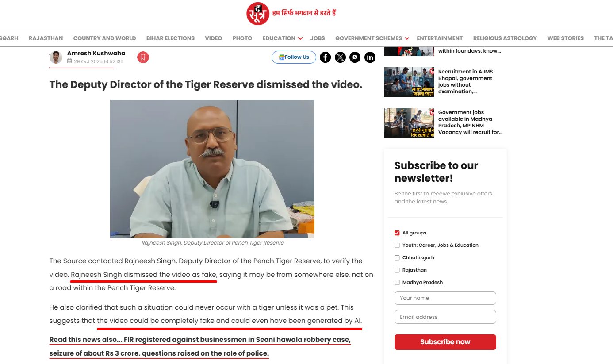The image size is (613, 364).
Task: Click the red bookmark icon
Action: 143,57
